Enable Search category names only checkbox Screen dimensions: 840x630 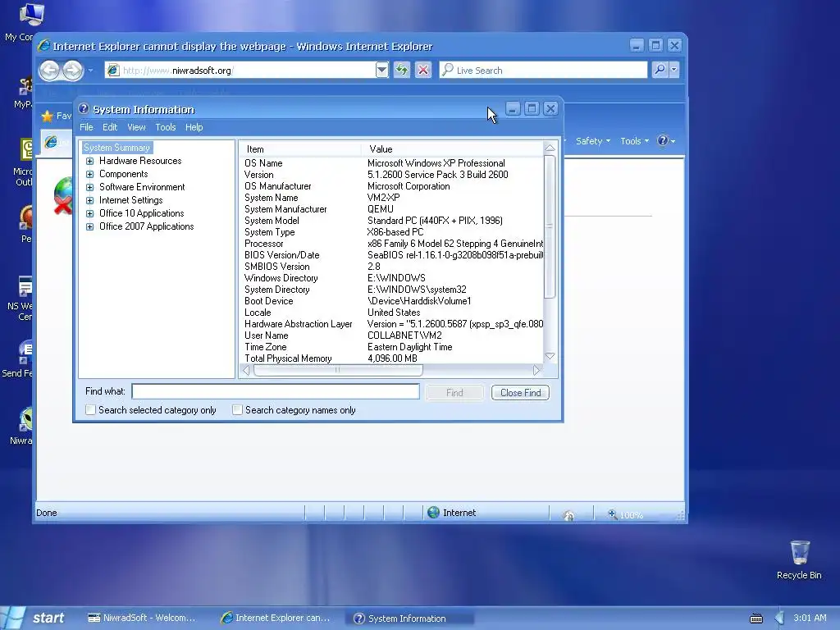point(237,410)
